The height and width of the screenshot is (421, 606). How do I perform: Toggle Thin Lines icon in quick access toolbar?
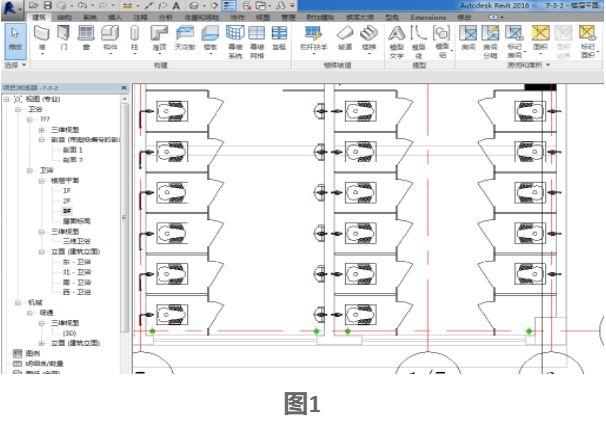pos(230,5)
